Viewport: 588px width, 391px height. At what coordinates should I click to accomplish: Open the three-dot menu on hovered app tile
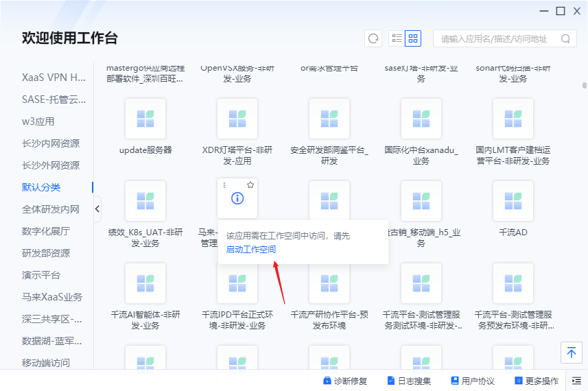224,185
